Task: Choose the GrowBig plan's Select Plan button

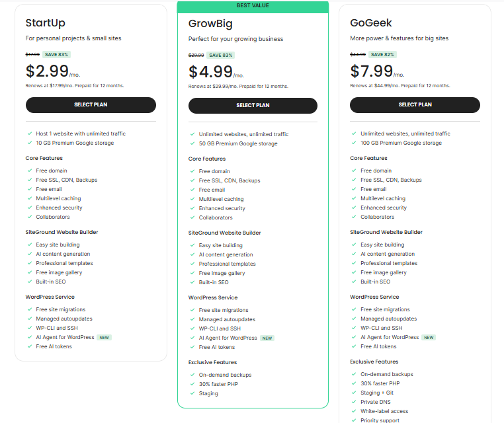Action: pos(253,106)
